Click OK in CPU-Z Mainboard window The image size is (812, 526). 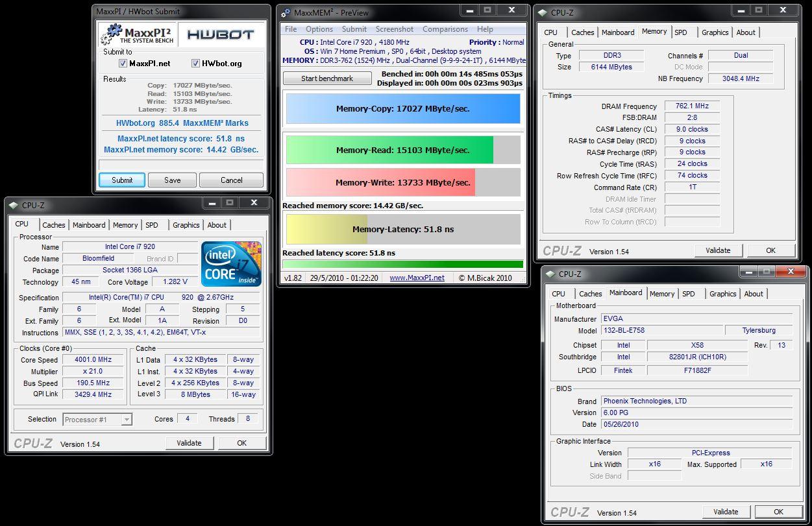[x=778, y=512]
